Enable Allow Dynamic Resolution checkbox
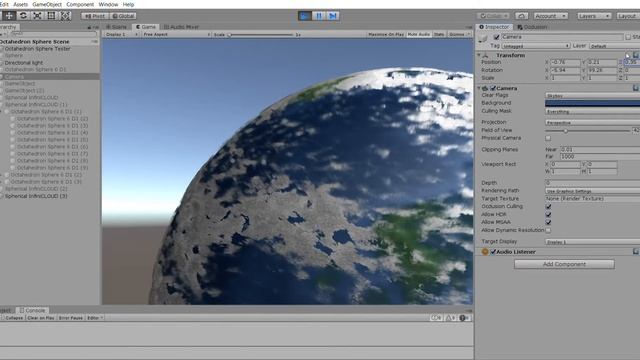The height and width of the screenshot is (360, 640). (548, 231)
